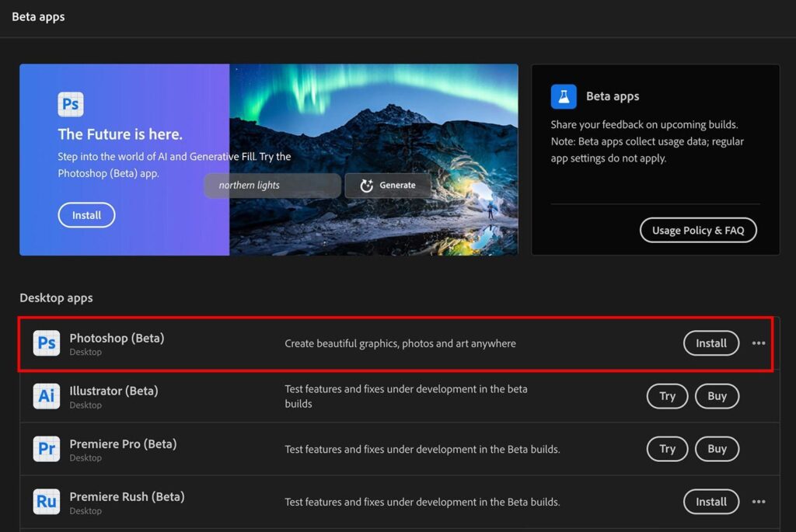Click the Photoshop (Beta) Ps icon in list
Image resolution: width=796 pixels, height=532 pixels.
47,343
